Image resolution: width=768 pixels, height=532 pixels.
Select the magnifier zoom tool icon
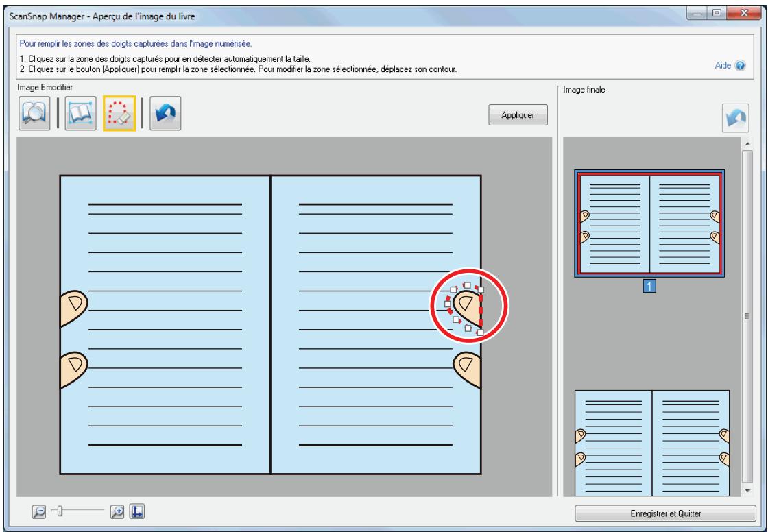point(34,113)
